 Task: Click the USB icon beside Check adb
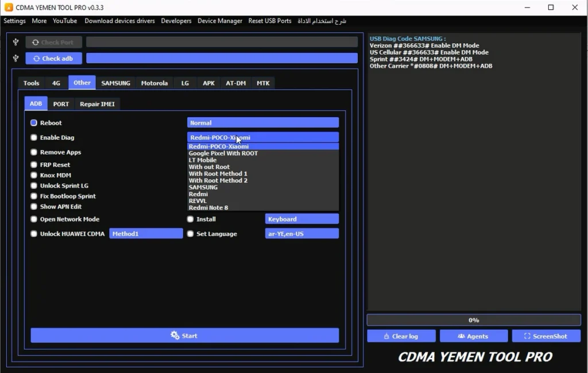click(16, 58)
